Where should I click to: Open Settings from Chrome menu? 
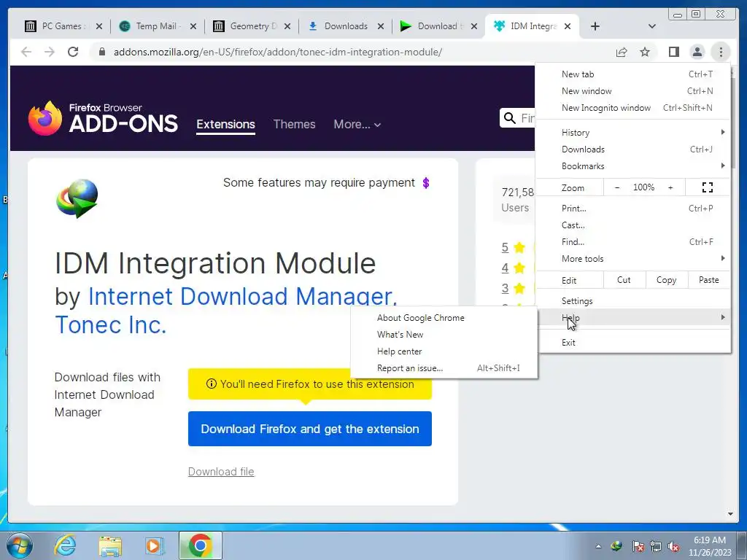(x=634, y=301)
